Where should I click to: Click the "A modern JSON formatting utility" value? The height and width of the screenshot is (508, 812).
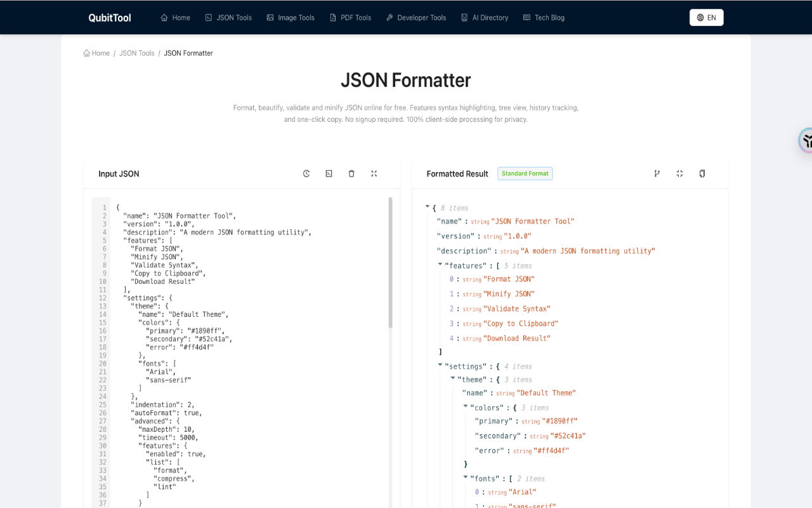pyautogui.click(x=588, y=251)
